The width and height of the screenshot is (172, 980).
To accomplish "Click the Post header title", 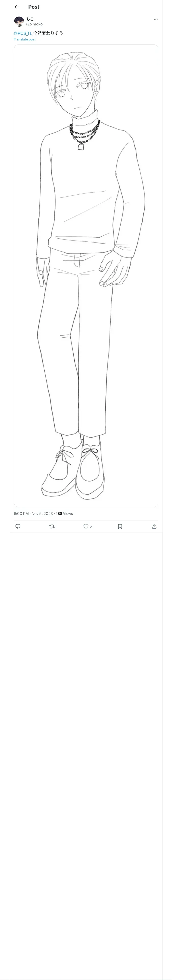I will [34, 7].
